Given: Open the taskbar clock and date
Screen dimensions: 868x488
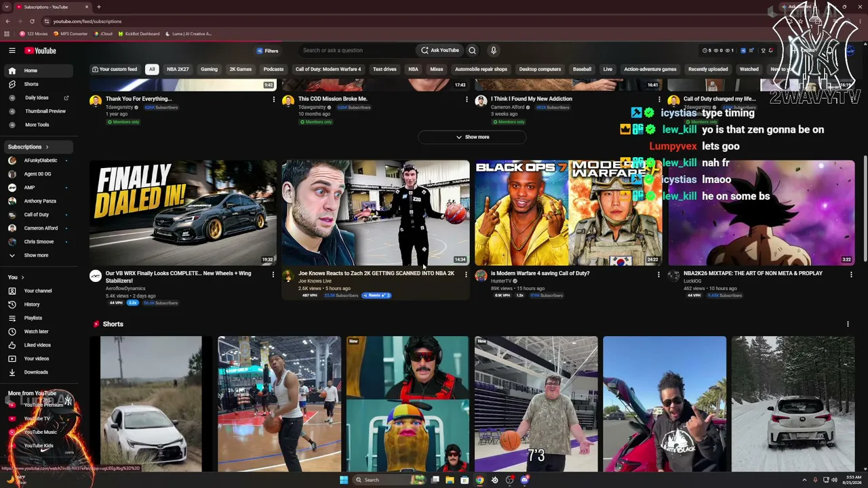Looking at the screenshot, I should pyautogui.click(x=852, y=480).
